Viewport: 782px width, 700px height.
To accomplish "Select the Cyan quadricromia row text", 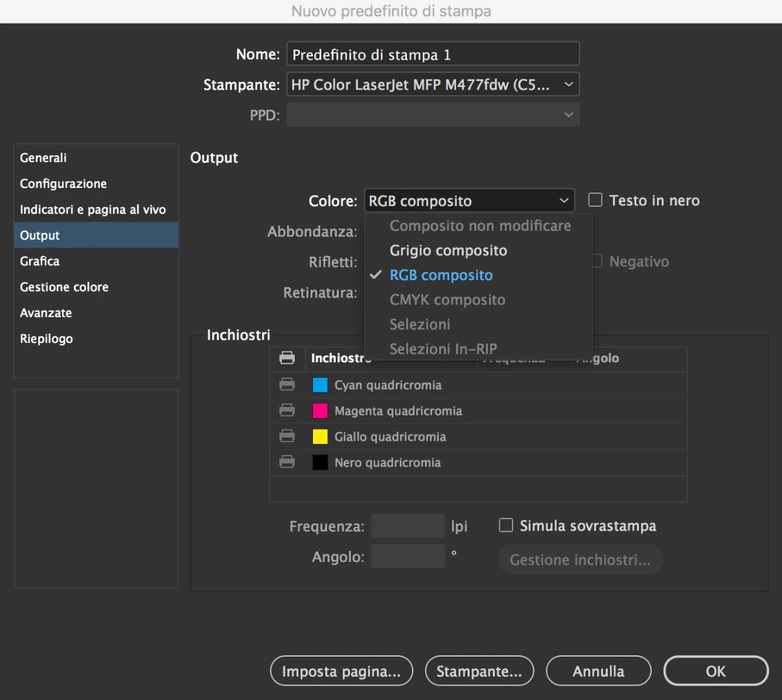I will [x=388, y=385].
